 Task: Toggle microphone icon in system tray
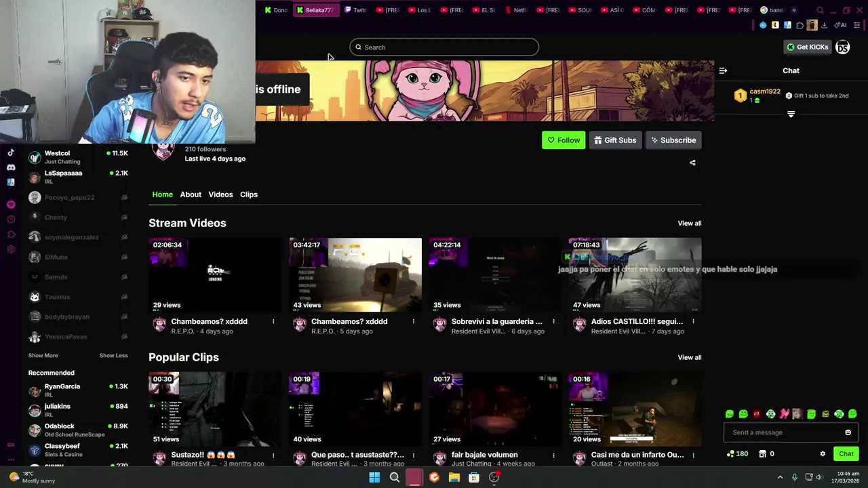pyautogui.click(x=795, y=477)
